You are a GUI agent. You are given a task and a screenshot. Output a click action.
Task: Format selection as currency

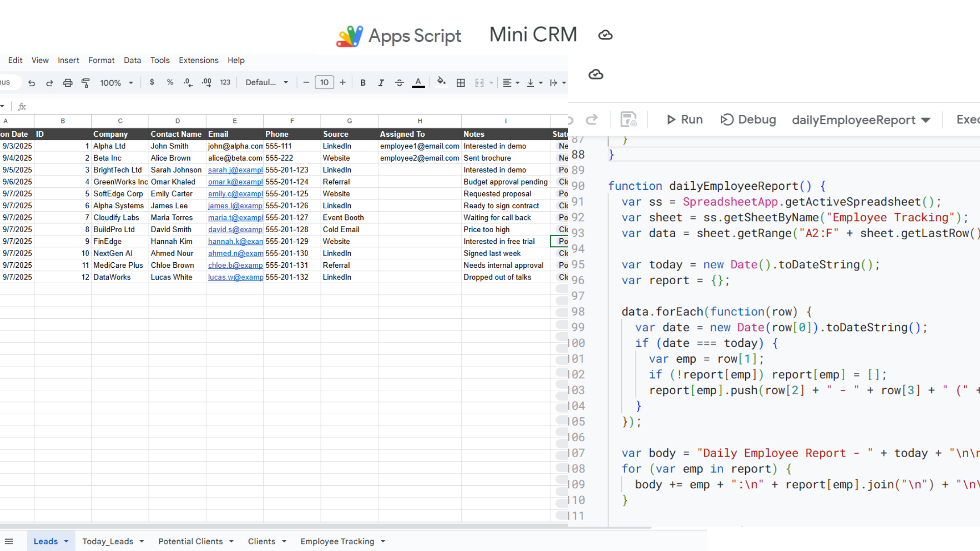152,82
